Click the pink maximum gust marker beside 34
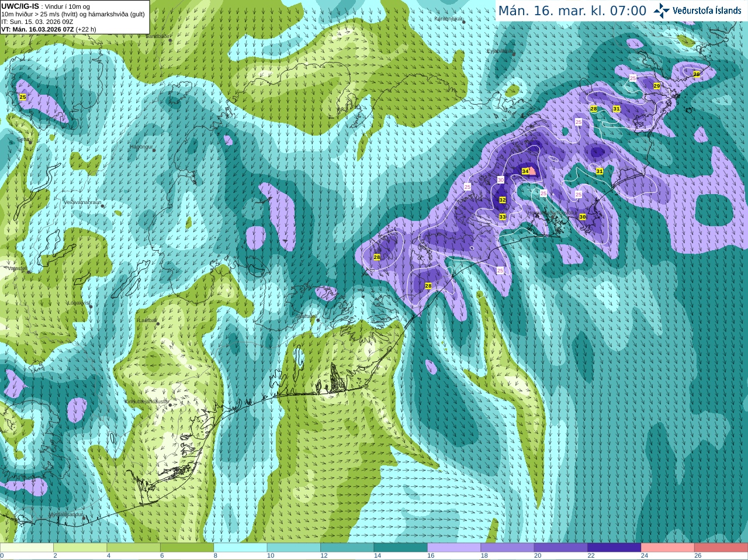This screenshot has width=748, height=560. pyautogui.click(x=532, y=171)
